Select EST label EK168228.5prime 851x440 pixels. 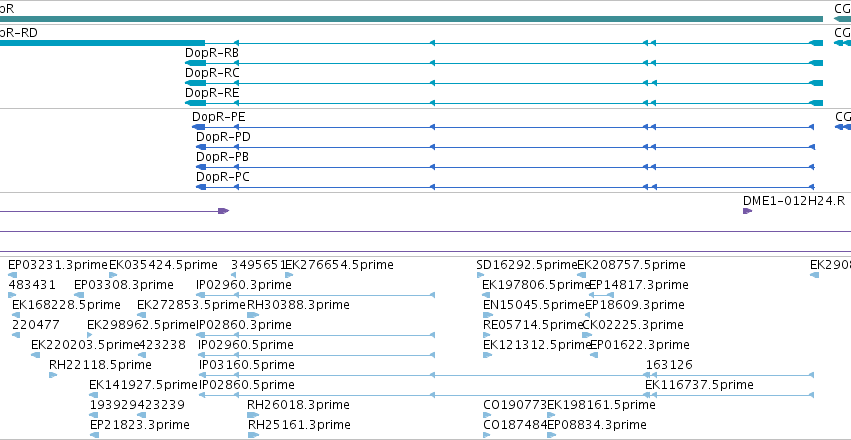point(66,305)
